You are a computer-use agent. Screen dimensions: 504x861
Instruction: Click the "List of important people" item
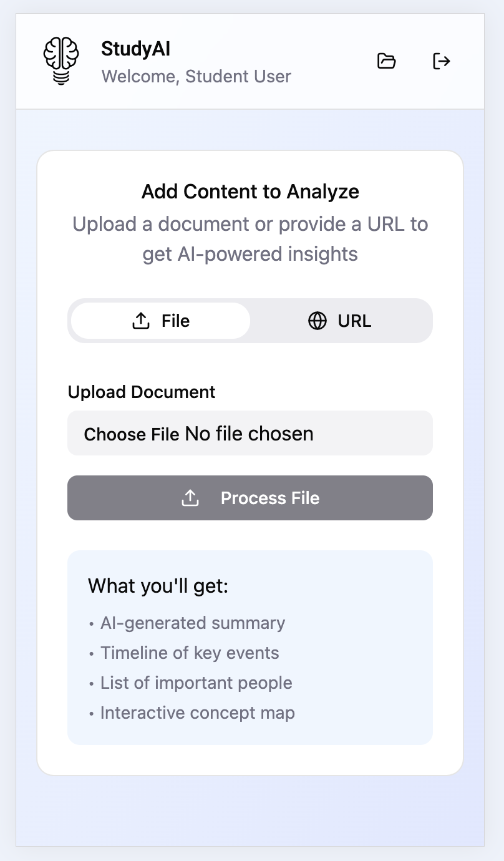pos(196,683)
